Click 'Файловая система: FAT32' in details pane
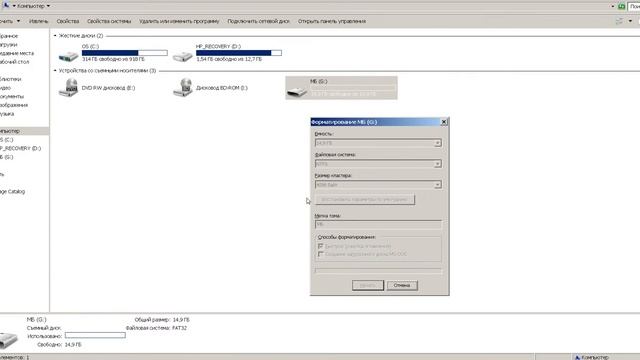The image size is (640, 360). (156, 328)
